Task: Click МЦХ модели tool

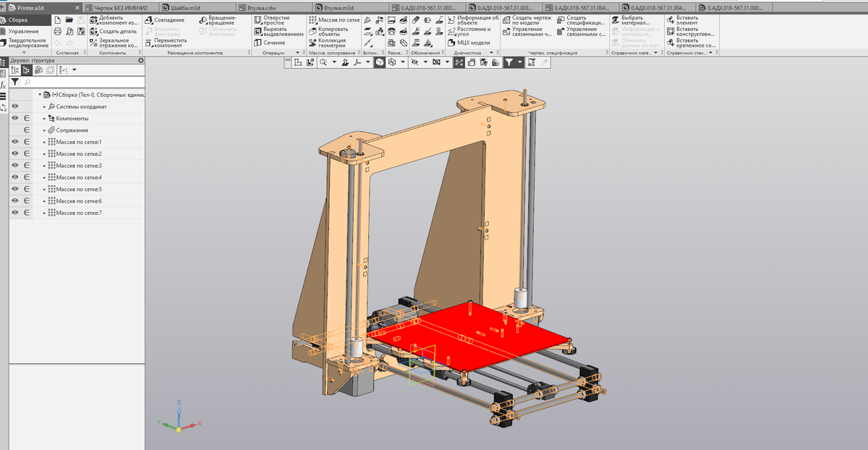Action: [469, 43]
